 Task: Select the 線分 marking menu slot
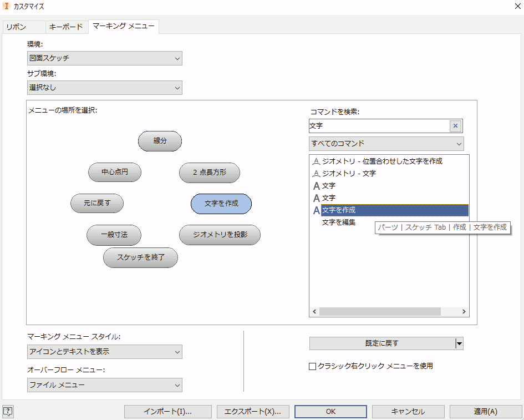pos(160,141)
